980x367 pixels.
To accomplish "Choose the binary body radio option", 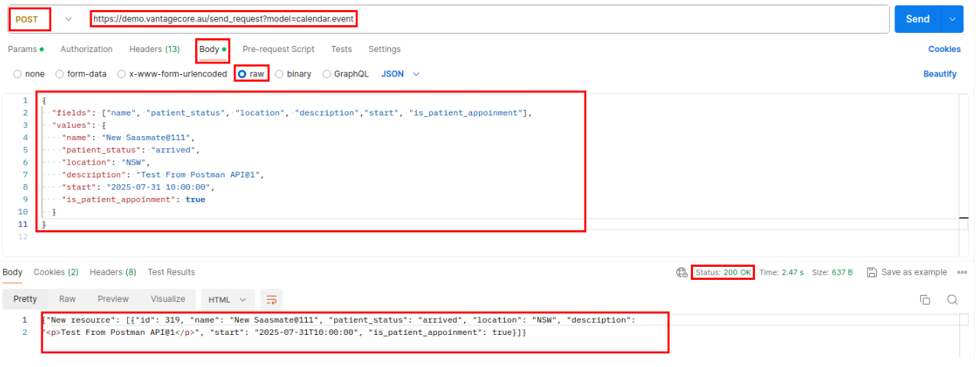I will (x=279, y=74).
